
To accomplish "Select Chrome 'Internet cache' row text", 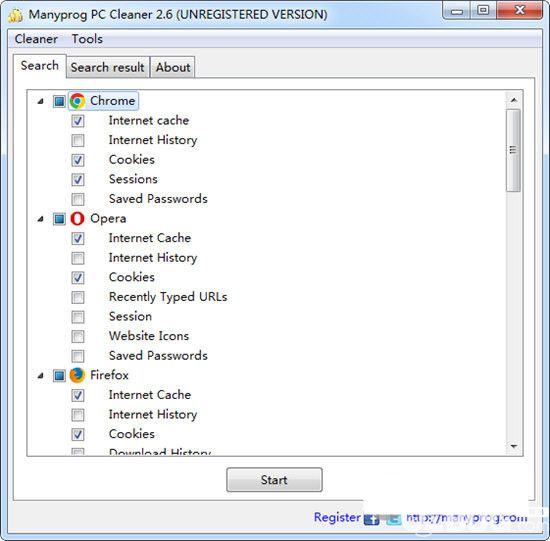I will pyautogui.click(x=149, y=120).
